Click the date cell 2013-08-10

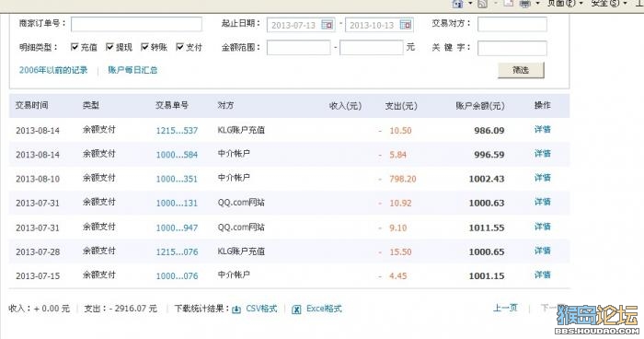tap(38, 179)
